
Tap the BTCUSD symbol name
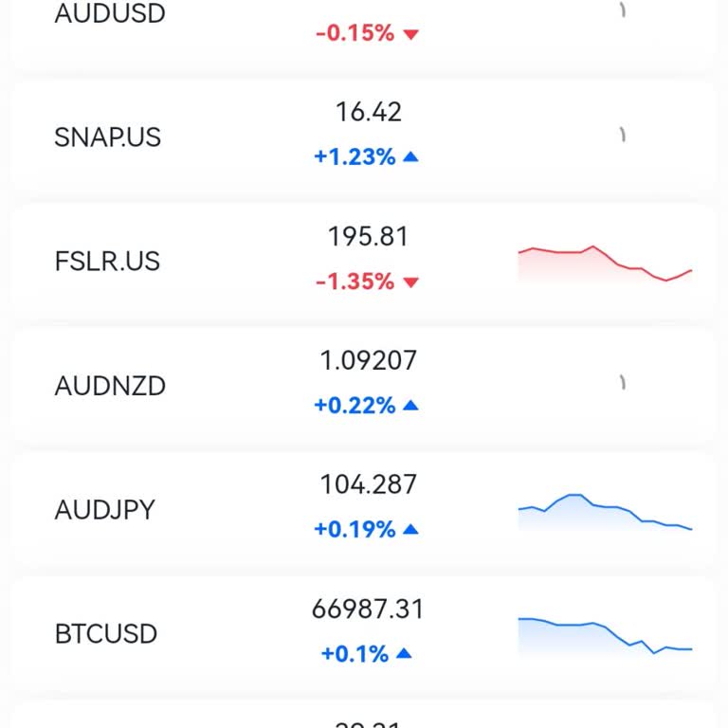pyautogui.click(x=106, y=633)
